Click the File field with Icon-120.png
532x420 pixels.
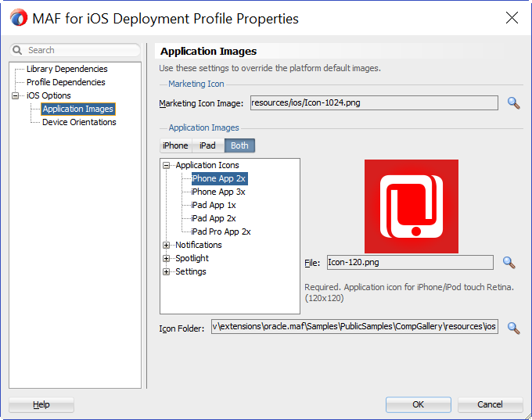point(410,263)
